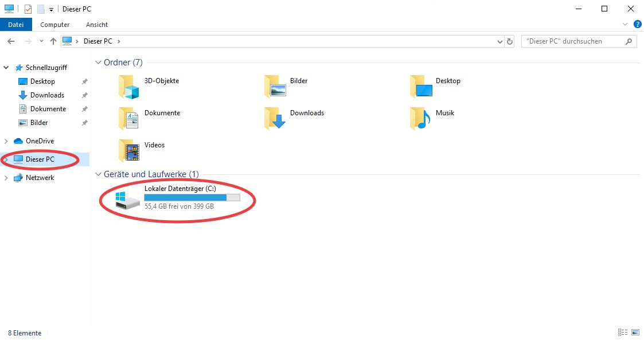This screenshot has width=644, height=340.
Task: Unpin Desktop using its pin icon
Action: (85, 81)
